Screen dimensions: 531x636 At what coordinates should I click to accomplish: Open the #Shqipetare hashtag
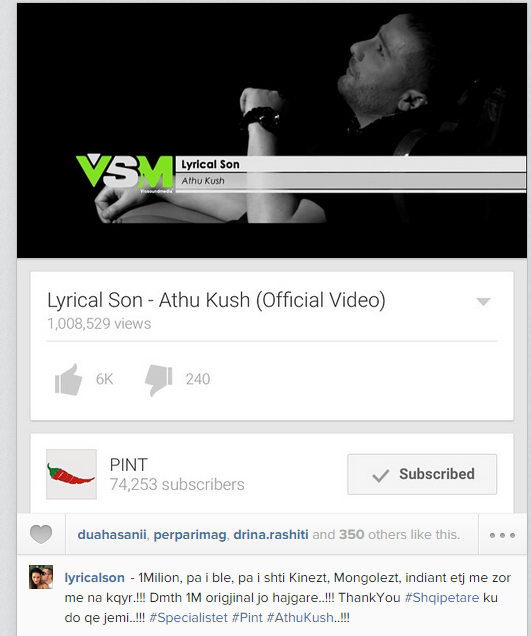coord(442,597)
